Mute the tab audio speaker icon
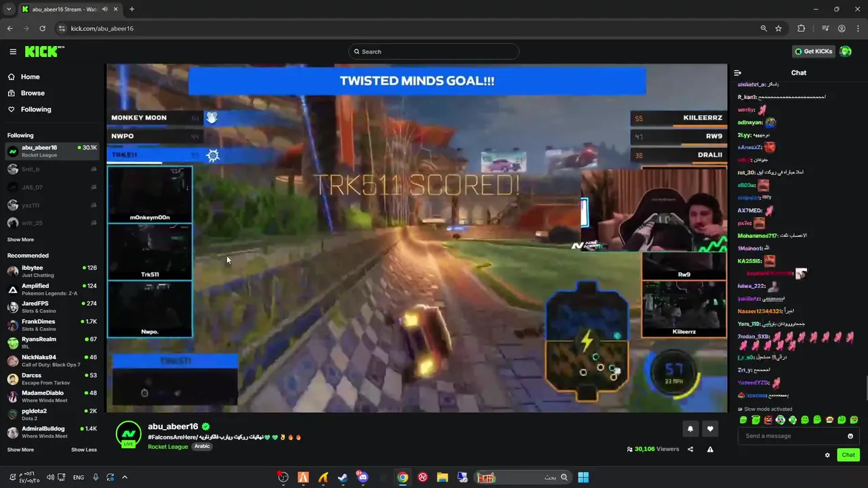Image resolution: width=868 pixels, height=488 pixels. tap(104, 9)
